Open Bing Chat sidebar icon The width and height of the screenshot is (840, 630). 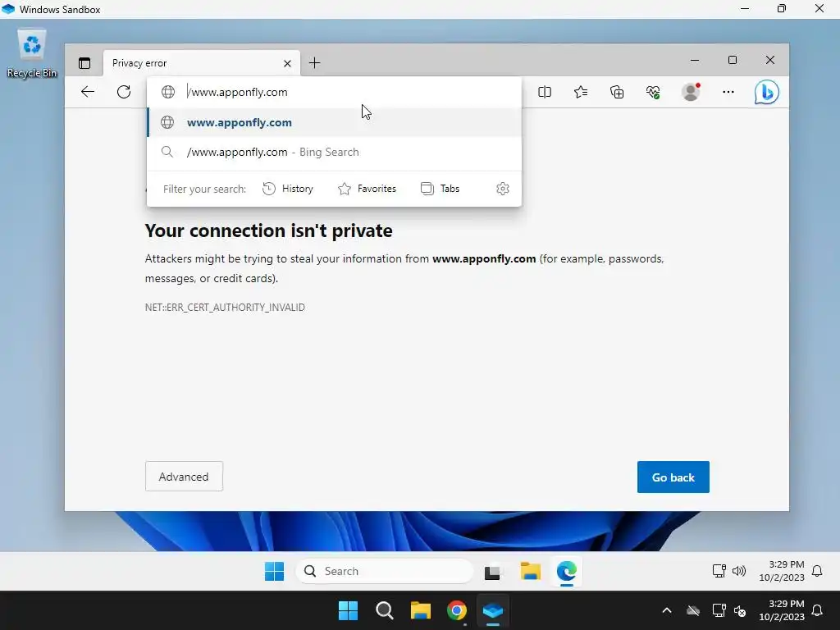767,92
